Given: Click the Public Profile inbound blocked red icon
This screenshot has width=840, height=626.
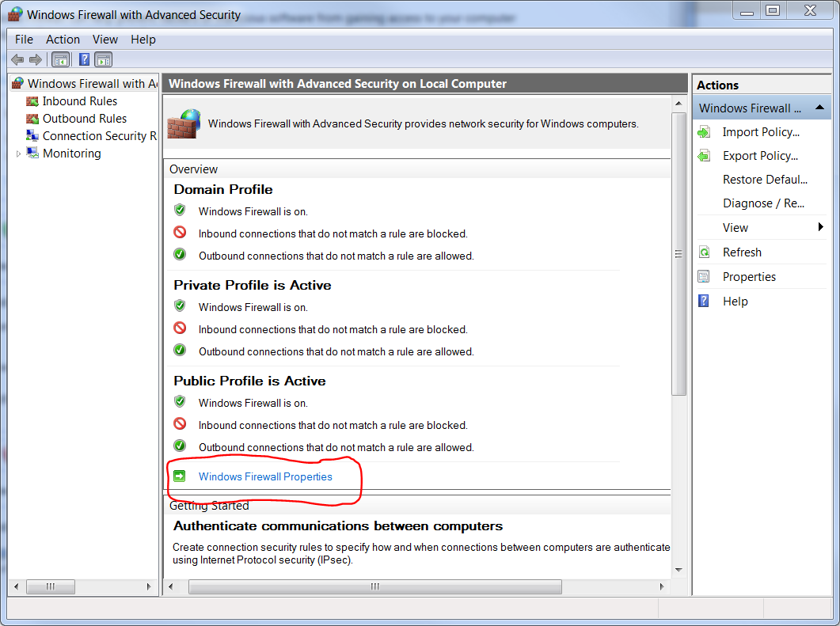Looking at the screenshot, I should (x=180, y=424).
